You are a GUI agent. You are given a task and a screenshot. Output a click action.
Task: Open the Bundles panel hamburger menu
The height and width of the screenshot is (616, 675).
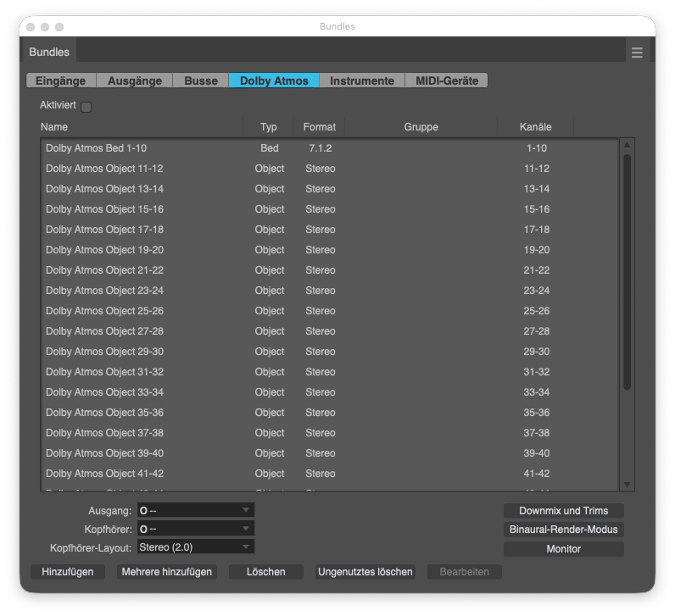pyautogui.click(x=637, y=53)
